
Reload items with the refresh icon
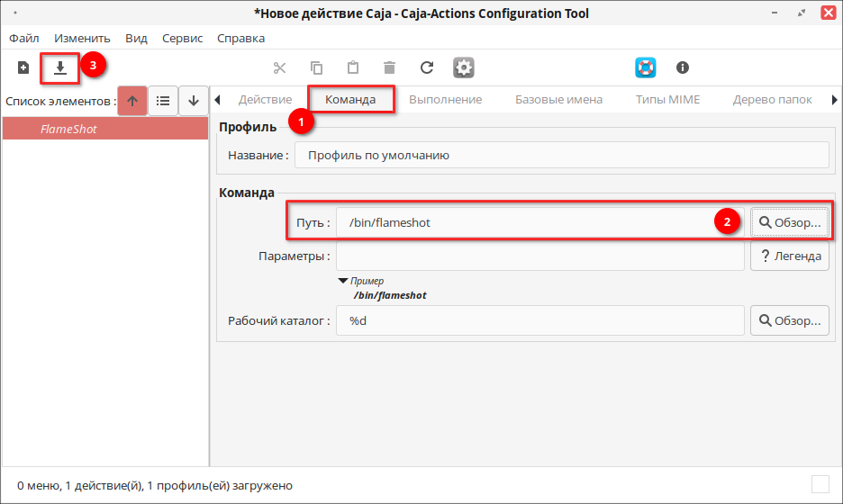pyautogui.click(x=427, y=67)
